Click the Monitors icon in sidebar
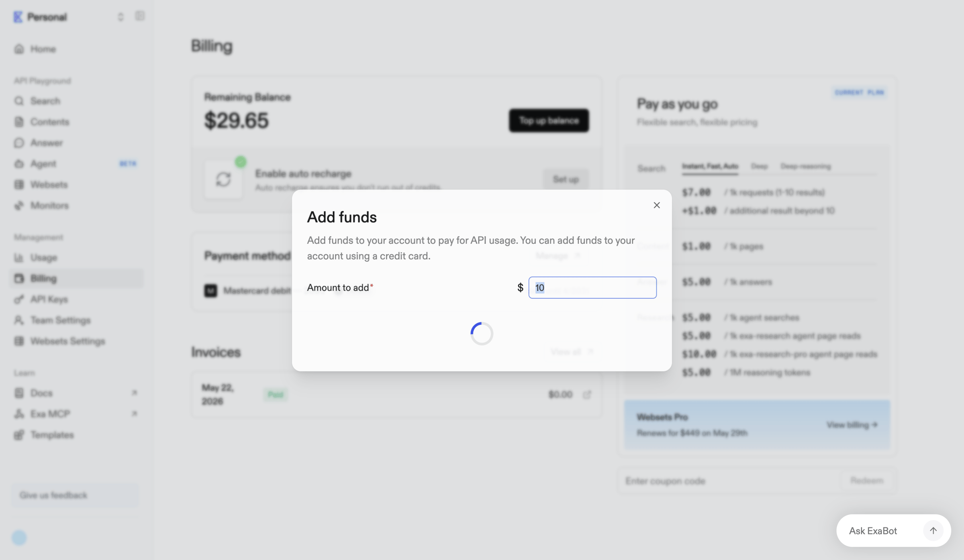964x560 pixels. (x=19, y=205)
